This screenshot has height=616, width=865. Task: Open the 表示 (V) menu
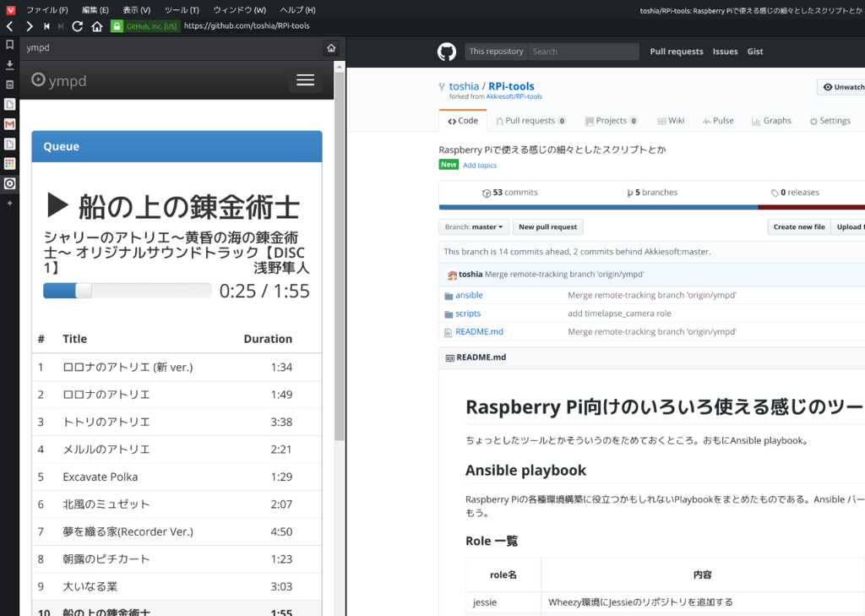coord(136,10)
